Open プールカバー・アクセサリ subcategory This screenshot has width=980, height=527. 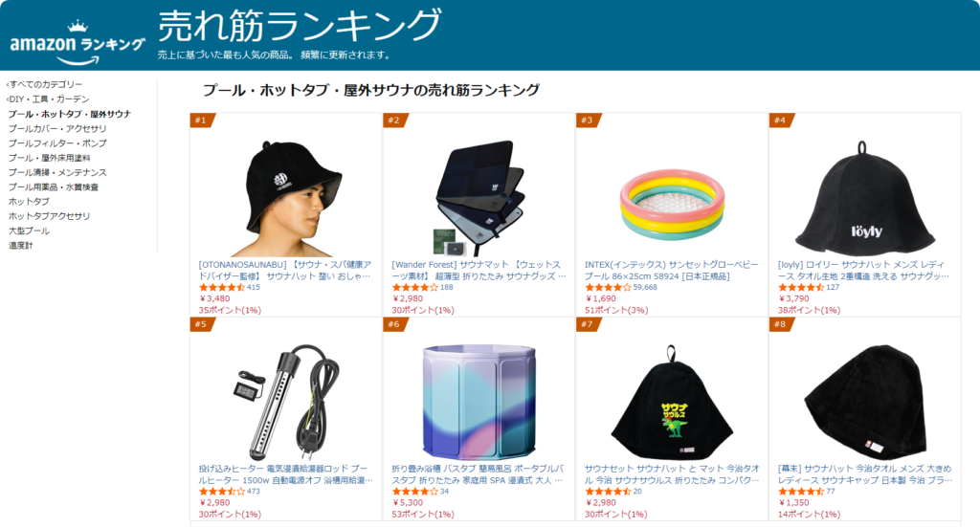(57, 128)
